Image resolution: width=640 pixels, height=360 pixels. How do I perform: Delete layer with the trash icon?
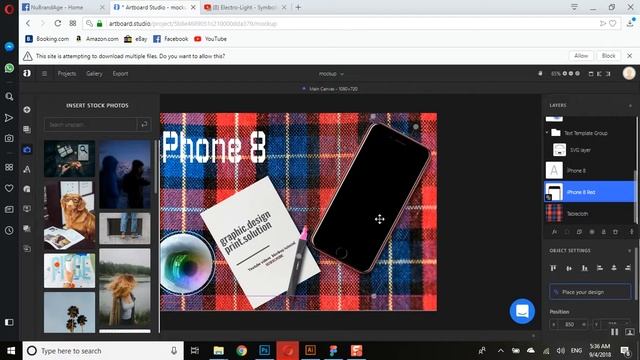tap(616, 232)
